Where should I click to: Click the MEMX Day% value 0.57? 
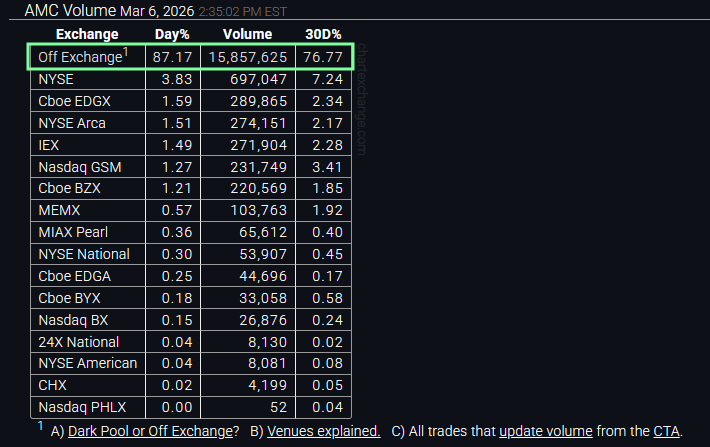[x=177, y=210]
